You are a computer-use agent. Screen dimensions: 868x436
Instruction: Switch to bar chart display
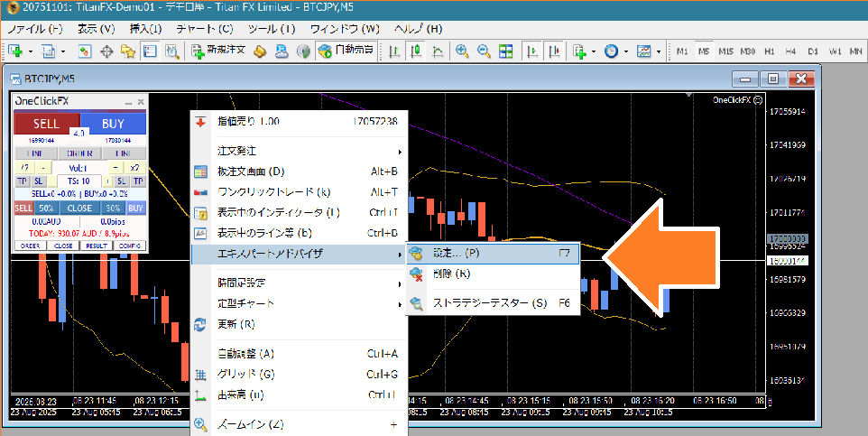click(x=394, y=51)
